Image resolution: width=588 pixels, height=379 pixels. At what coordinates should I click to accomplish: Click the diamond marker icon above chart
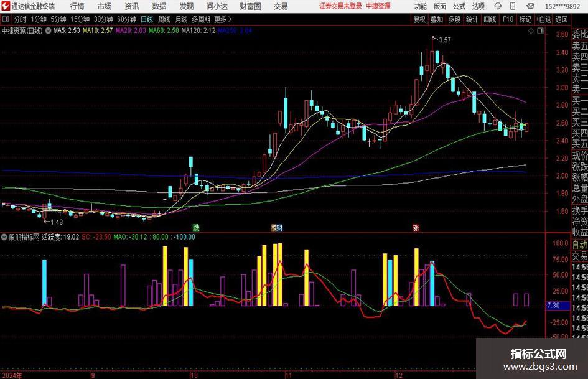tap(531, 31)
